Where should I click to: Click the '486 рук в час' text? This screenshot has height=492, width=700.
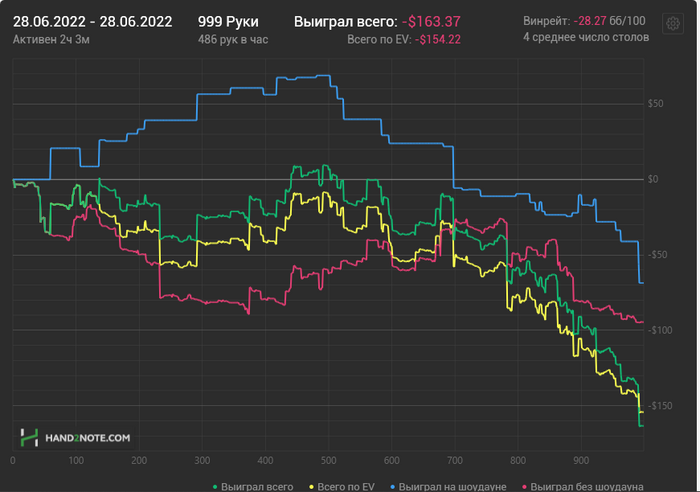pyautogui.click(x=233, y=40)
